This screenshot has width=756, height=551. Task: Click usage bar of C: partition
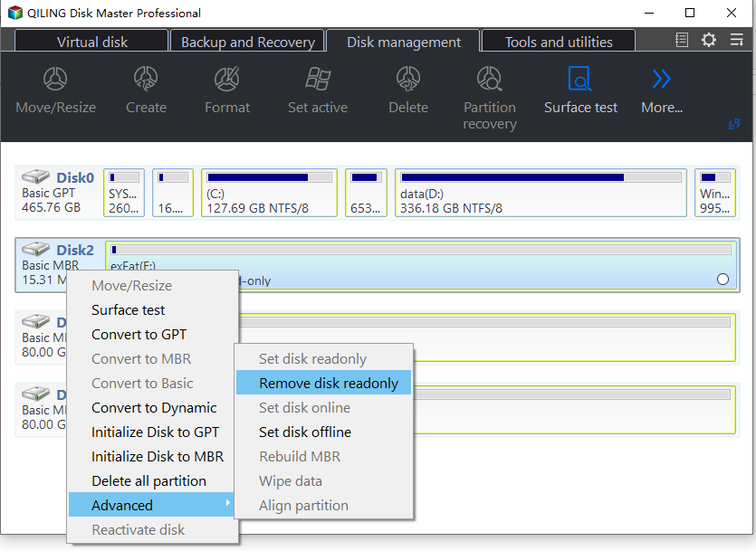[269, 177]
